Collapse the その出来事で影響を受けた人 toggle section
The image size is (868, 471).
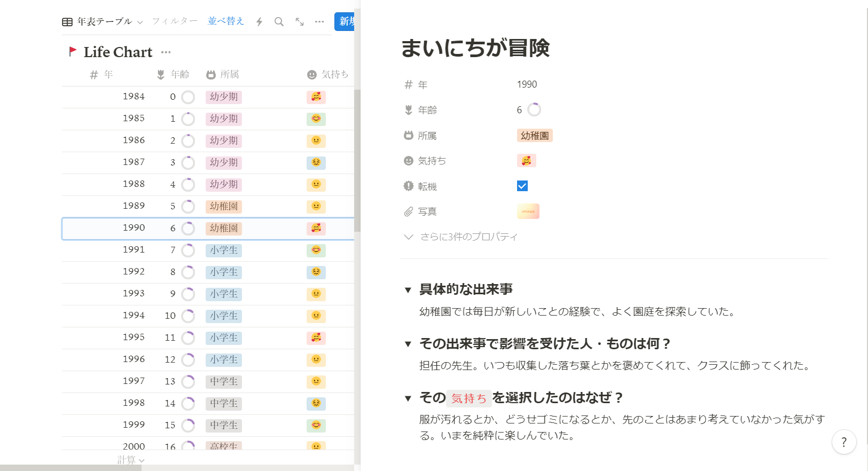pyautogui.click(x=408, y=344)
